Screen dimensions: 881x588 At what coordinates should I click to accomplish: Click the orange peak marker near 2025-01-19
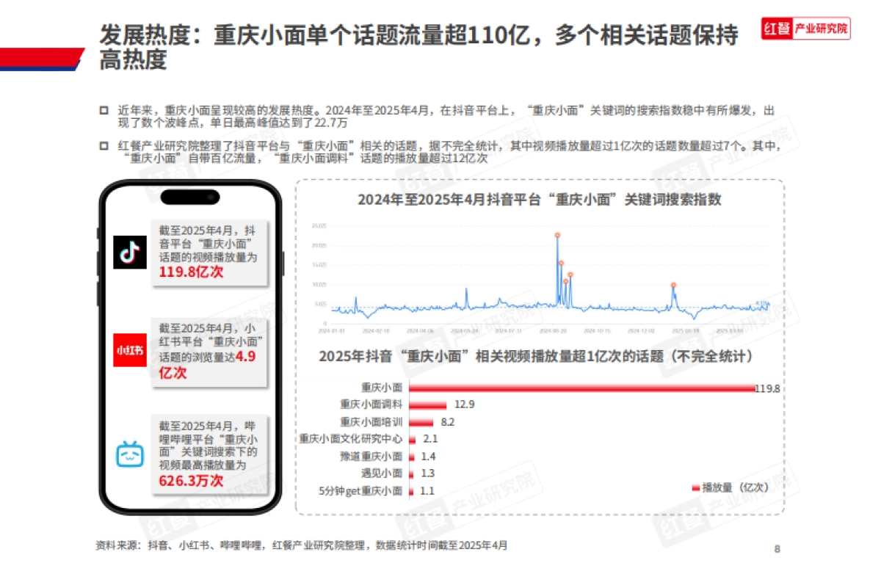[673, 285]
